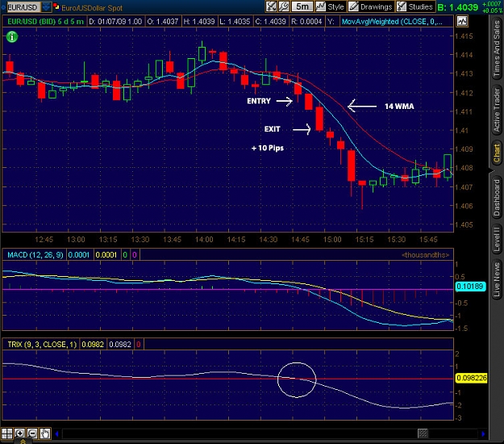
Task: Click the blue left scroll arrow
Action: click(x=57, y=434)
